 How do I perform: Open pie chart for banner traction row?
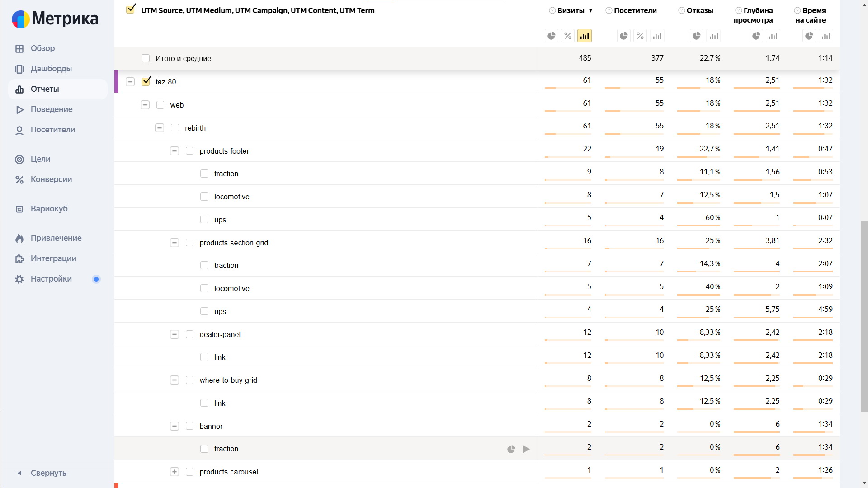click(x=511, y=449)
